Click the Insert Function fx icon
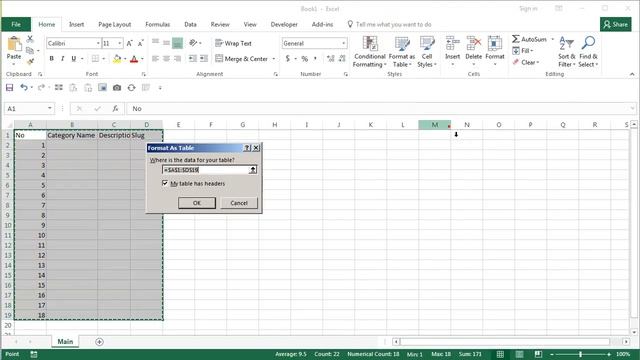Image resolution: width=640 pixels, height=360 pixels. click(115, 109)
